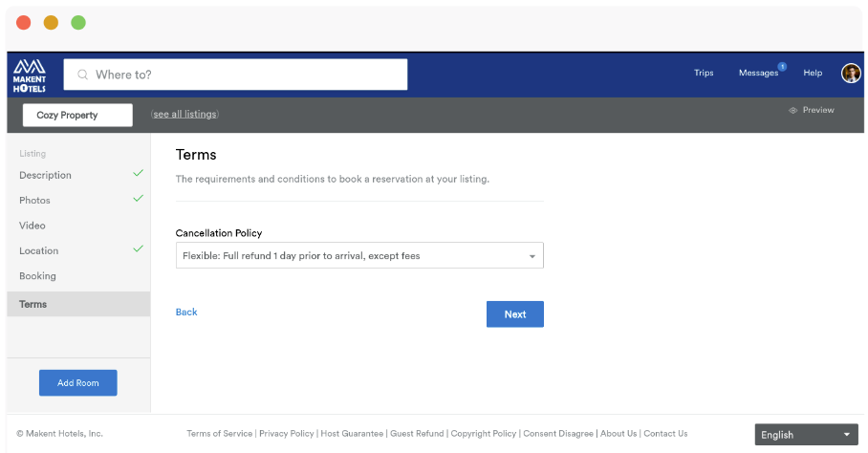
Task: Click the Preview eye icon
Action: coord(792,110)
